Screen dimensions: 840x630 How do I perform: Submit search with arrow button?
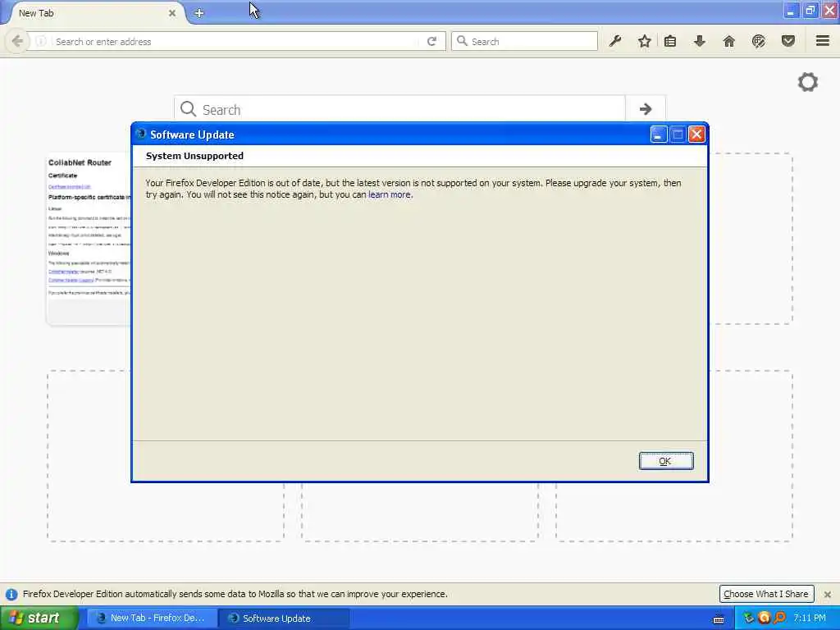pyautogui.click(x=646, y=109)
